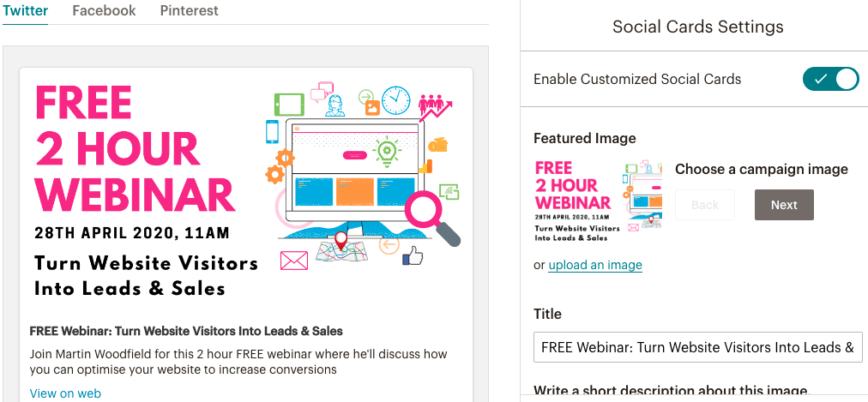Click the pink people-with-growth-arrow icon

[435, 107]
